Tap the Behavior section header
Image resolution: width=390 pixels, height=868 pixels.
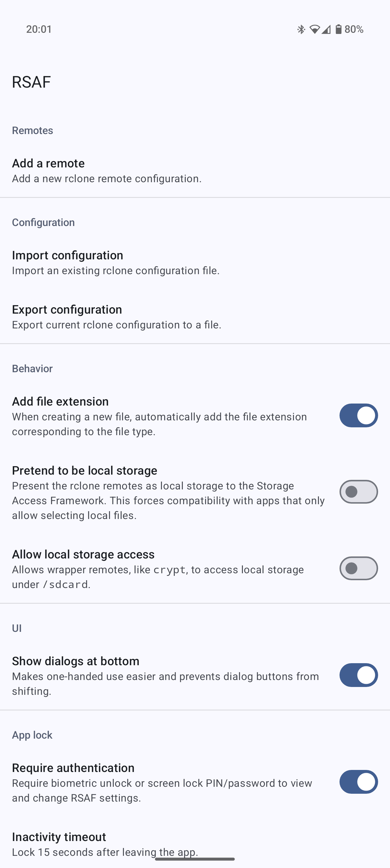(32, 369)
